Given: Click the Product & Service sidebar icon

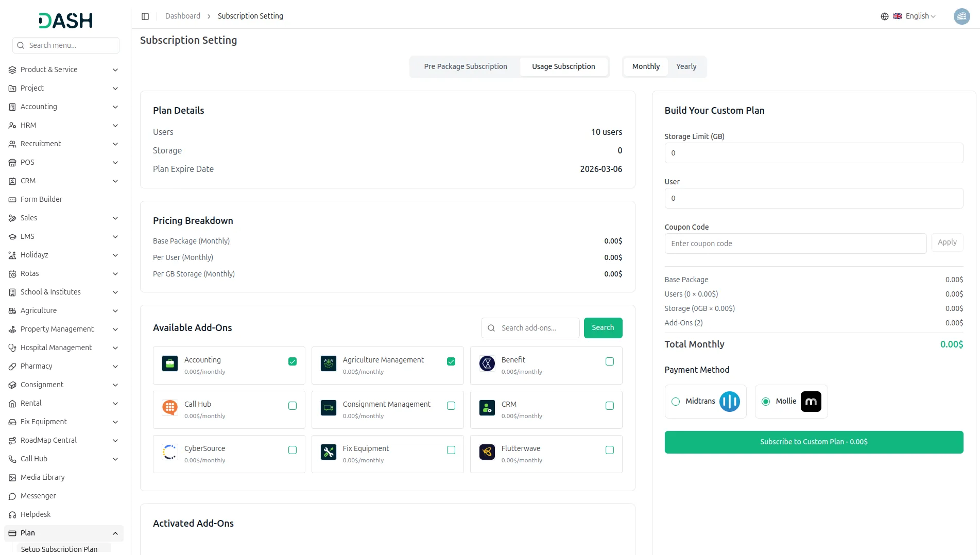Looking at the screenshot, I should 12,70.
